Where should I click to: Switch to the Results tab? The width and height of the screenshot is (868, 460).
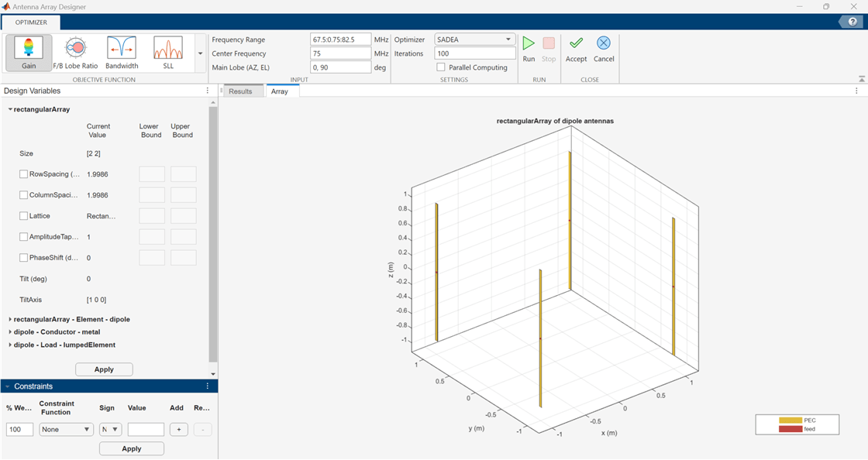point(242,91)
